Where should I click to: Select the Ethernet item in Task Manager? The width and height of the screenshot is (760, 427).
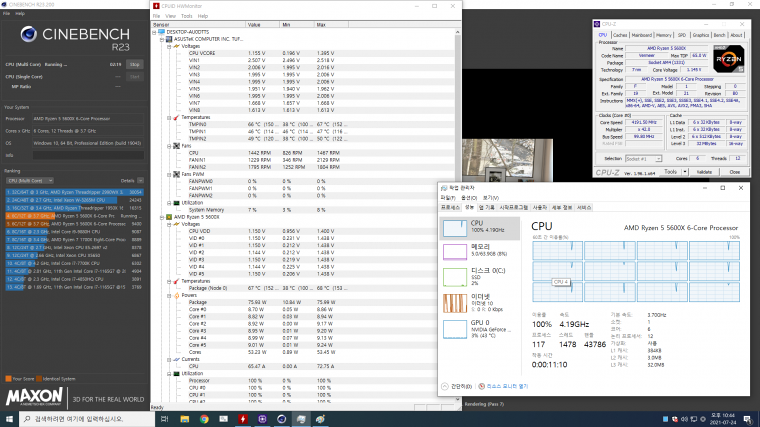point(480,302)
